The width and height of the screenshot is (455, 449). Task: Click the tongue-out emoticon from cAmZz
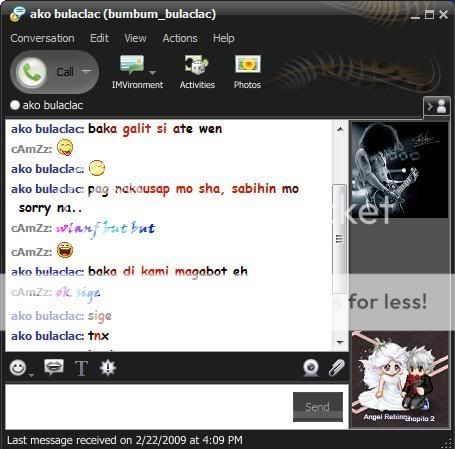[65, 148]
